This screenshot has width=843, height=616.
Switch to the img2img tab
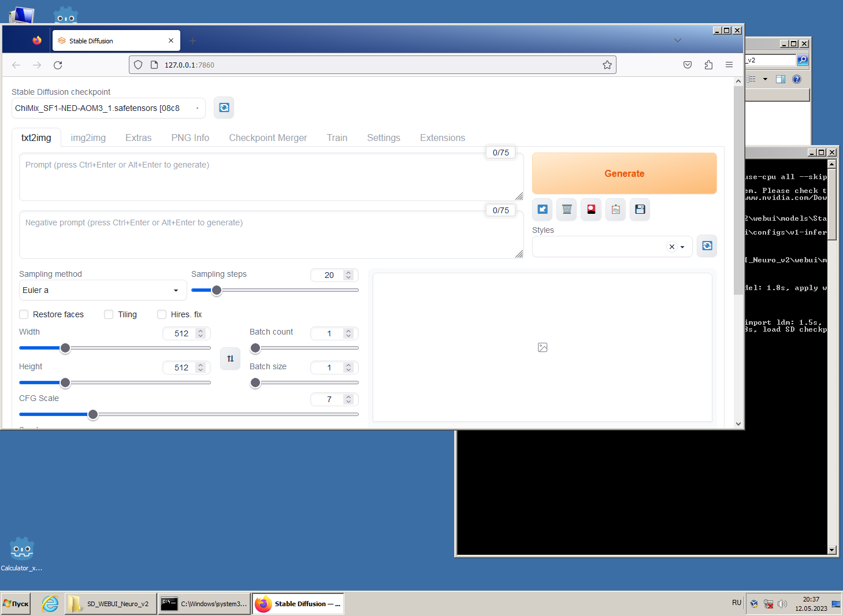88,138
